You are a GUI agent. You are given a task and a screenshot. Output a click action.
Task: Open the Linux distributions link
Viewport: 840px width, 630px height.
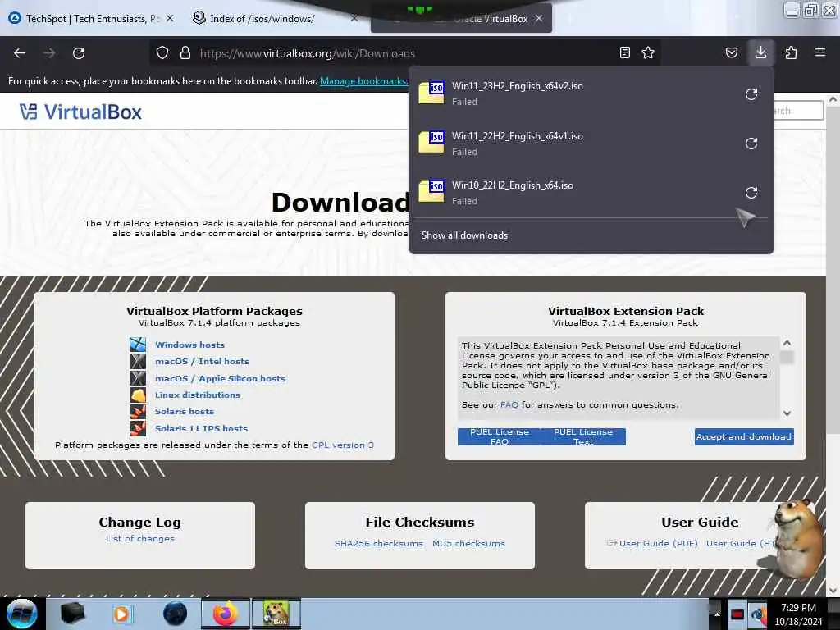[x=198, y=395]
